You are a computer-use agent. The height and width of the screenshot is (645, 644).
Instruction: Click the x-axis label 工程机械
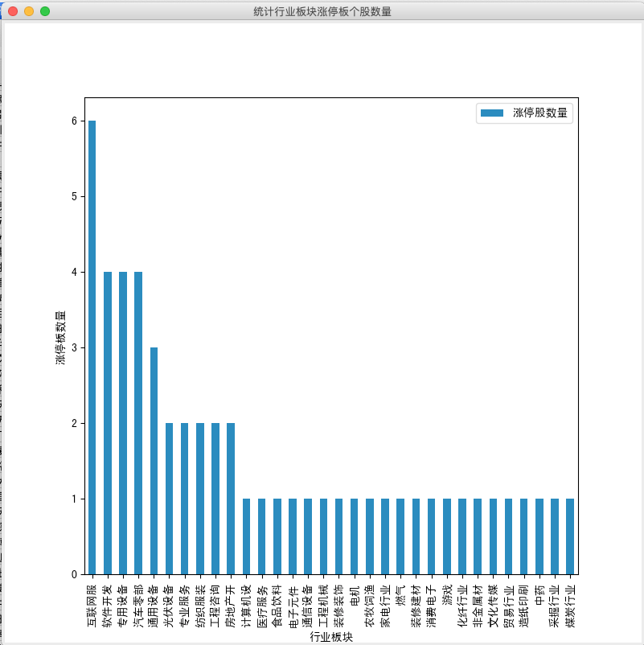323,606
